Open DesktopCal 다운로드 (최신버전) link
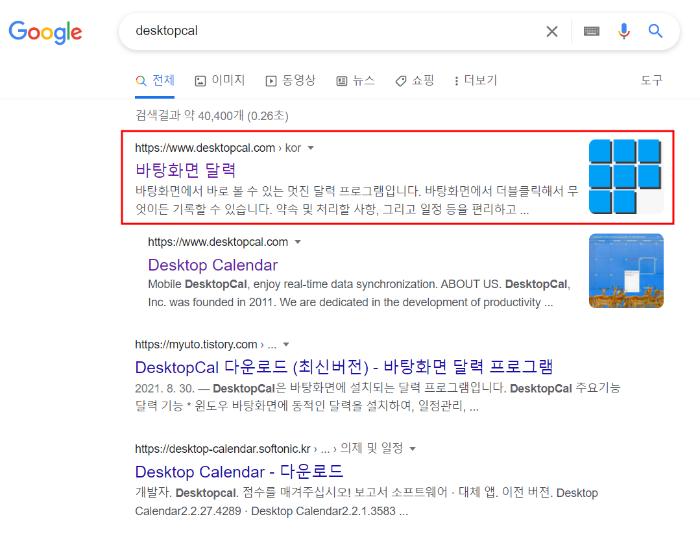 coord(344,367)
